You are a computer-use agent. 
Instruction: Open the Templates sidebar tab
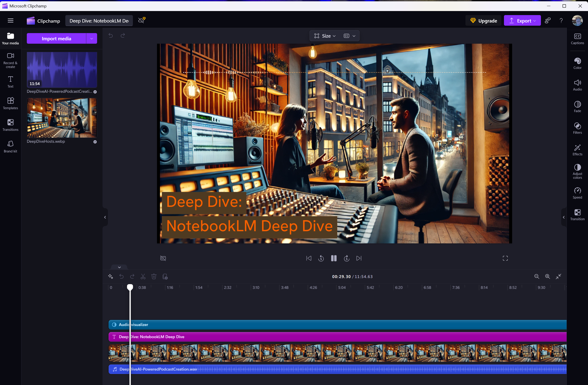pyautogui.click(x=10, y=104)
